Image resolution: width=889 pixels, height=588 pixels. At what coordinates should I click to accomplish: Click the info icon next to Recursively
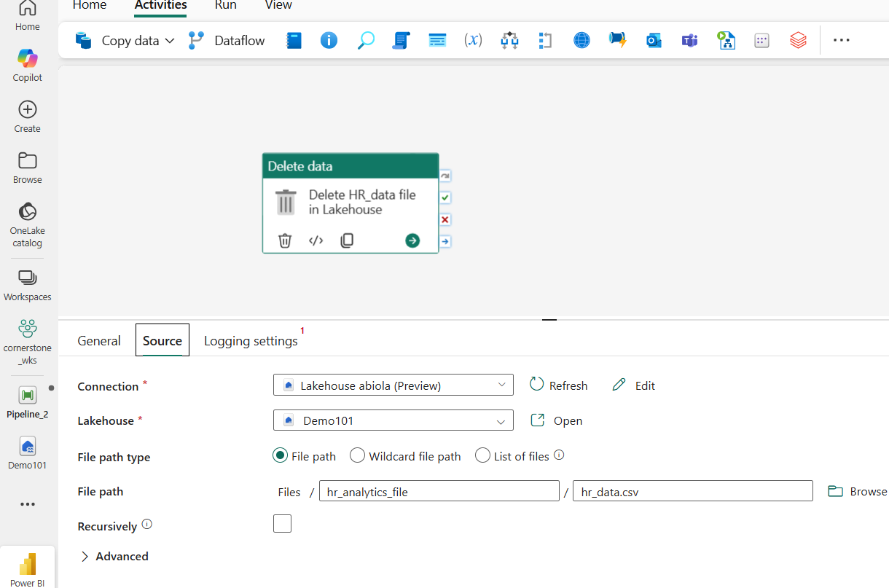pos(146,524)
